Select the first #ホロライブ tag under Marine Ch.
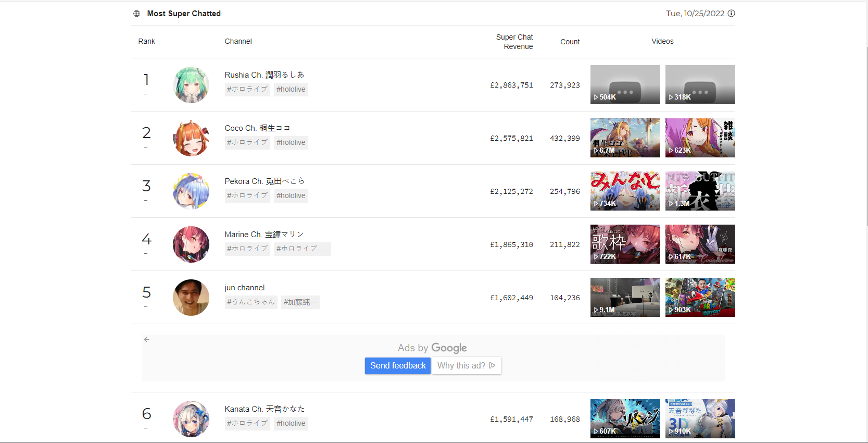This screenshot has width=868, height=443. tap(247, 249)
